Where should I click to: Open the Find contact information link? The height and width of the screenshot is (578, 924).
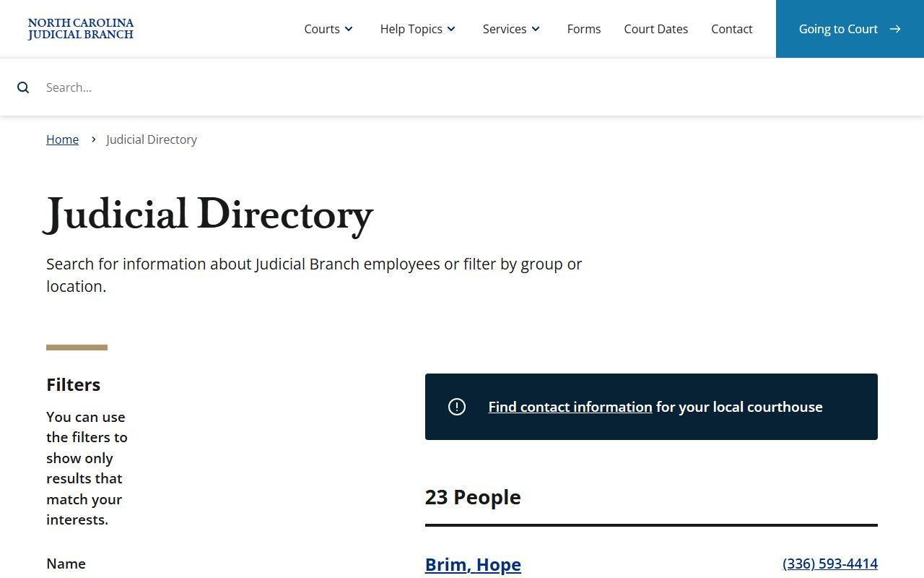click(x=570, y=407)
